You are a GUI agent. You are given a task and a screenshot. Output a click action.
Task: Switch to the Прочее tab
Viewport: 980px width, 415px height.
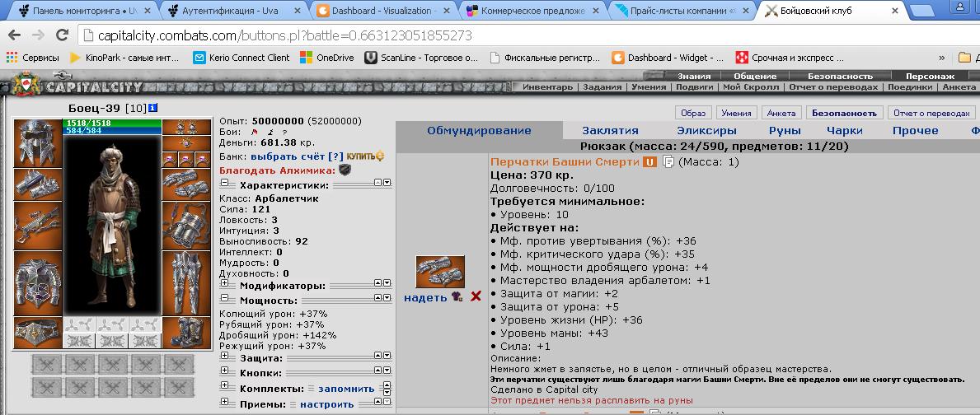[915, 130]
